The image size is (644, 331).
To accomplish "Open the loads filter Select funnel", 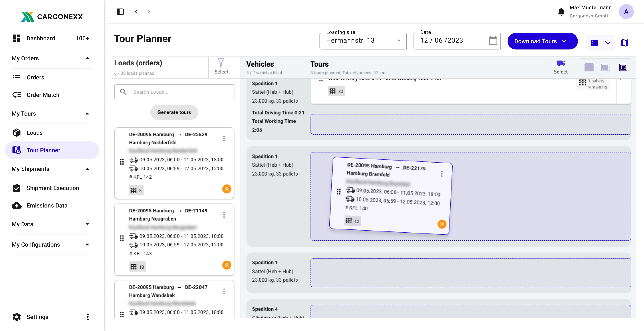I will click(x=221, y=66).
